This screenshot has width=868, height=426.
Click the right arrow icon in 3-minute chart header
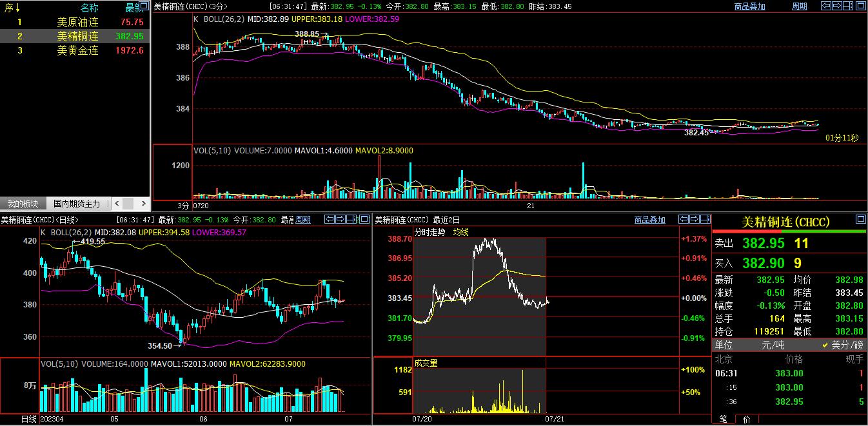pyautogui.click(x=836, y=6)
